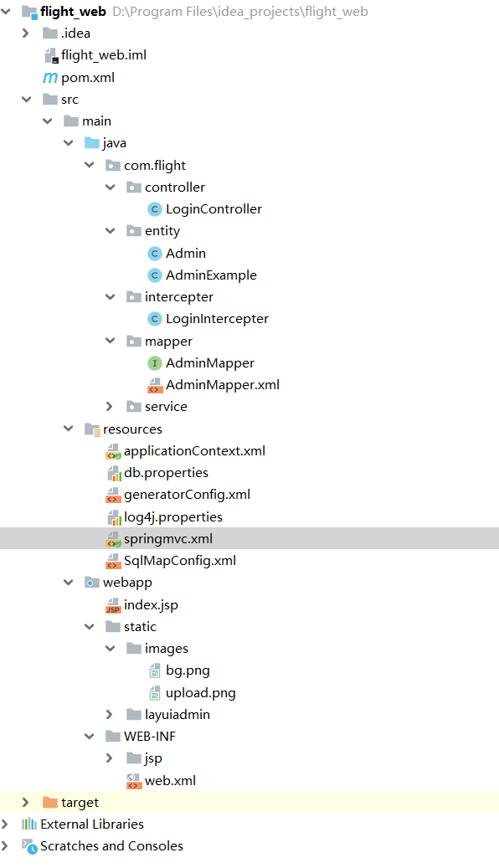Collapse the src folder
Viewport: 499px width, 868px height.
pyautogui.click(x=27, y=99)
